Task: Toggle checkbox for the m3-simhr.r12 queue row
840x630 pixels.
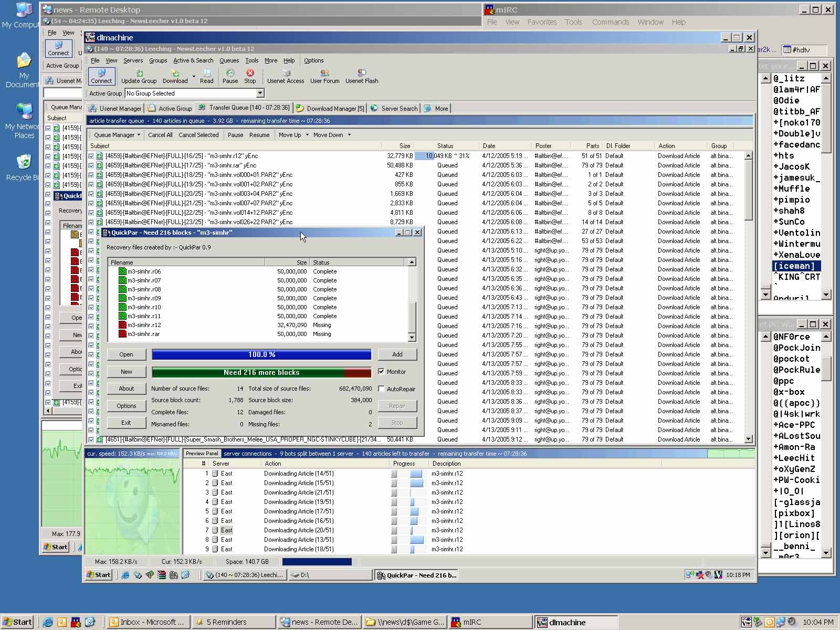Action: (91, 156)
